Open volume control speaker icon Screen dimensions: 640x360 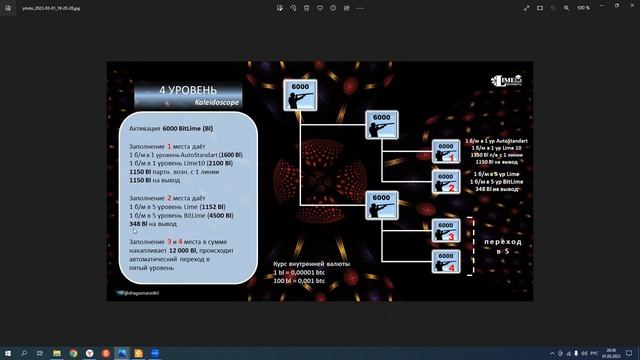click(x=584, y=353)
